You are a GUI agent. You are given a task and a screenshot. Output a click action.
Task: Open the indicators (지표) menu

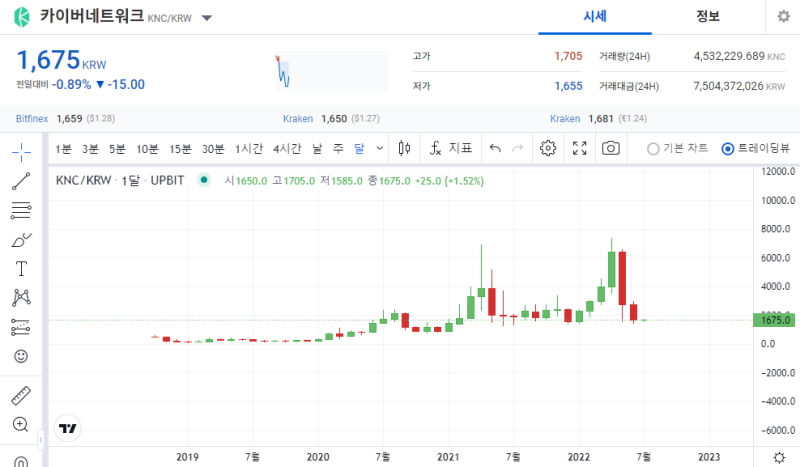pos(451,149)
